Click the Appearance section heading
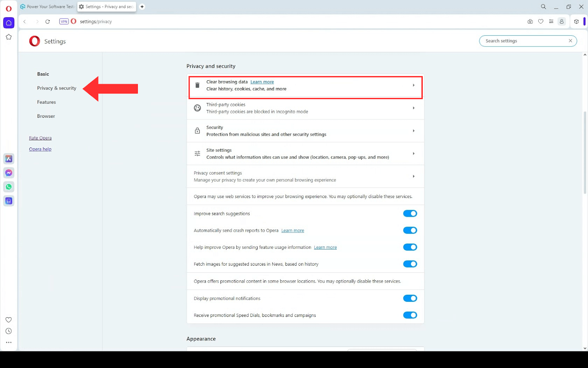 point(201,339)
